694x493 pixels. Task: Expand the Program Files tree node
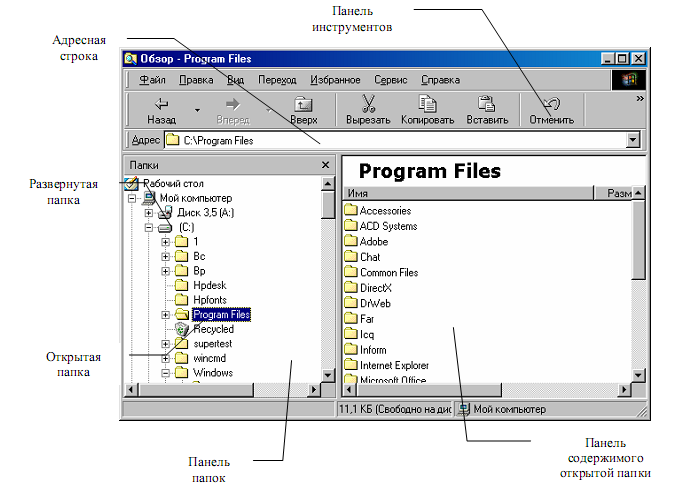pos(165,315)
